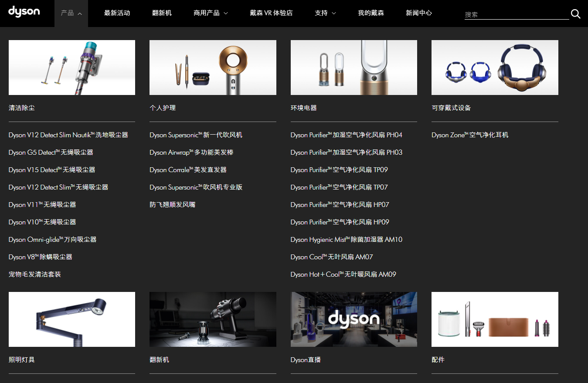This screenshot has height=383, width=588.
Task: Open the 可穿戴式设备 category heading
Action: click(451, 108)
